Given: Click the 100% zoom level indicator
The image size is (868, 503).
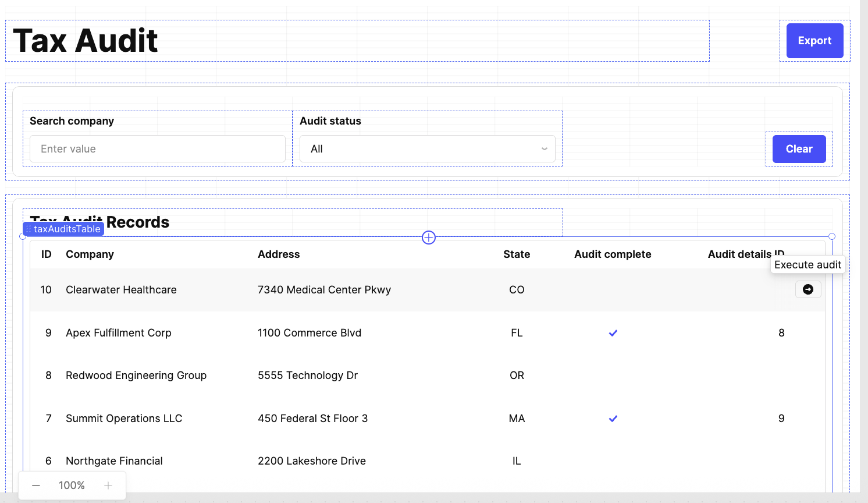Looking at the screenshot, I should pyautogui.click(x=72, y=486).
